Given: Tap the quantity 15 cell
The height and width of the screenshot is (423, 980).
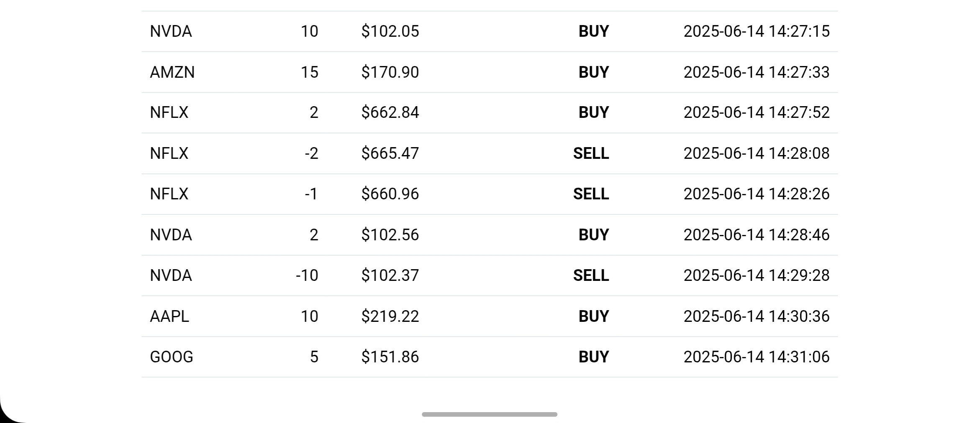Looking at the screenshot, I should click(309, 72).
